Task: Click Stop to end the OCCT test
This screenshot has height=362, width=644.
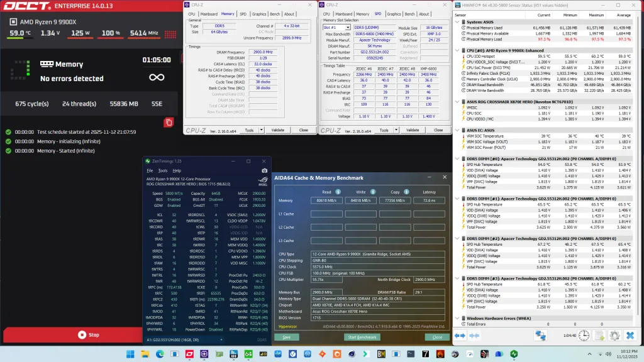Action: click(x=89, y=335)
